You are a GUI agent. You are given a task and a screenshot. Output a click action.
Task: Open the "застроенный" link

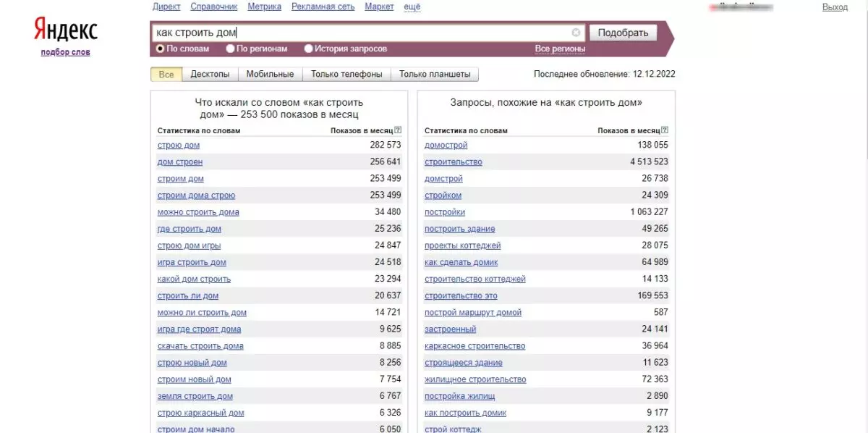[x=450, y=329]
